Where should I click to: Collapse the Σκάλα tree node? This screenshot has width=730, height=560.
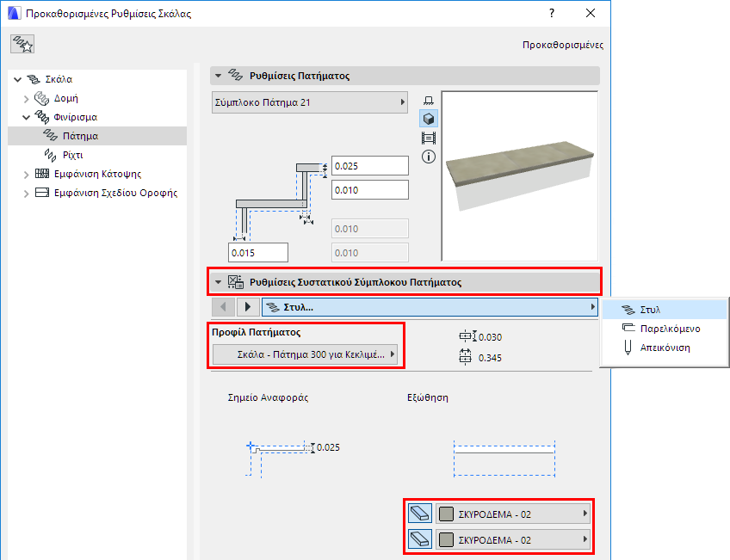18,79
